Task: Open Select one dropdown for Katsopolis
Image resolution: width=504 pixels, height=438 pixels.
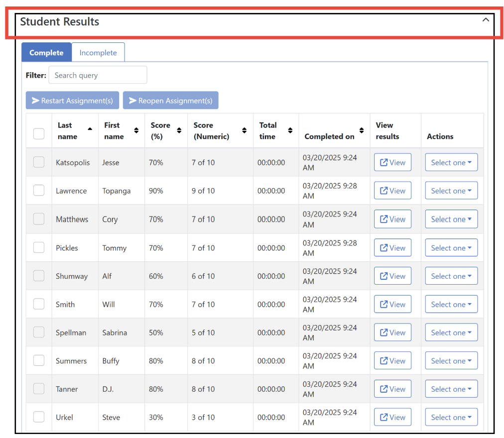Action: coord(451,162)
